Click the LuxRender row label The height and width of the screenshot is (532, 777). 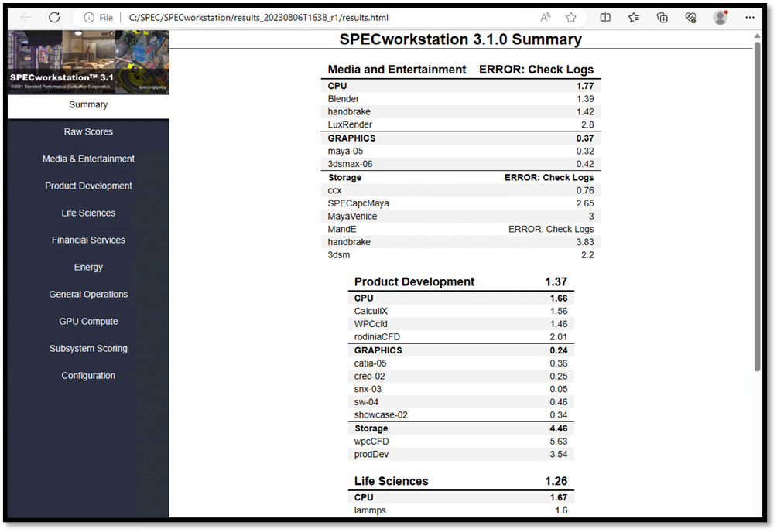point(349,124)
